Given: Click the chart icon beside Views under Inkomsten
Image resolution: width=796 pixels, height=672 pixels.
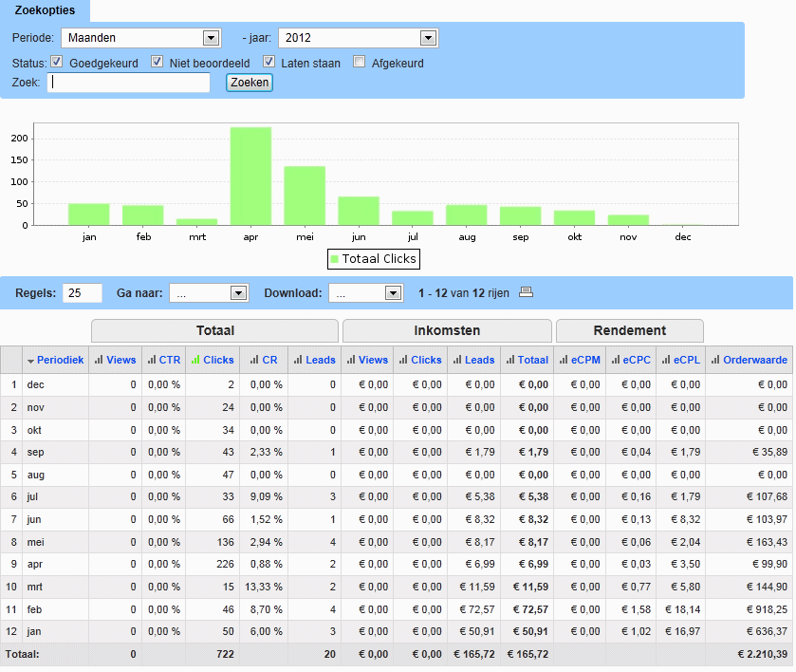Looking at the screenshot, I should 351,360.
